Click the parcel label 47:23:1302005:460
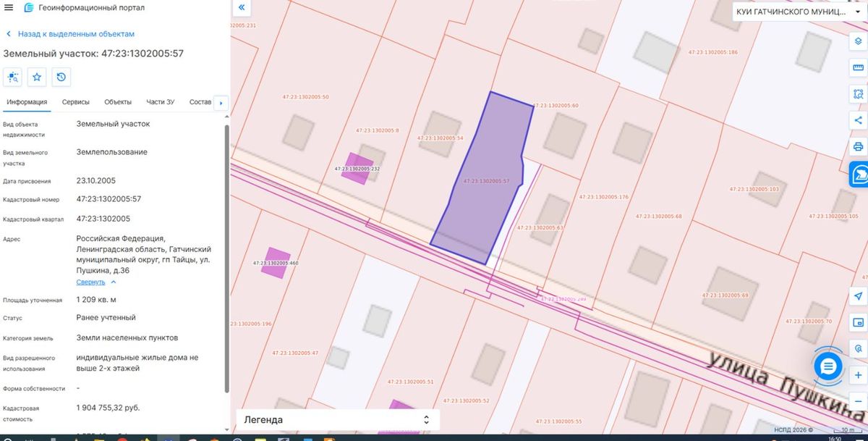868x441 pixels. point(276,263)
